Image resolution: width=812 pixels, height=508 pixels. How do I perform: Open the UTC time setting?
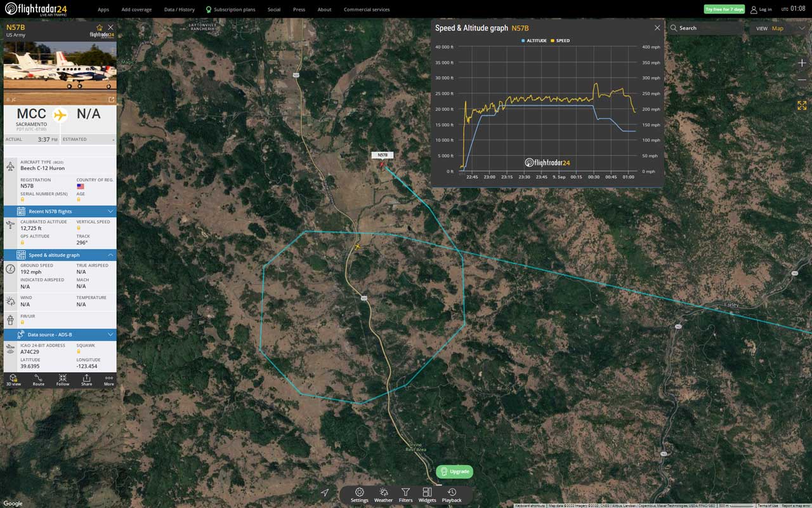(x=793, y=9)
